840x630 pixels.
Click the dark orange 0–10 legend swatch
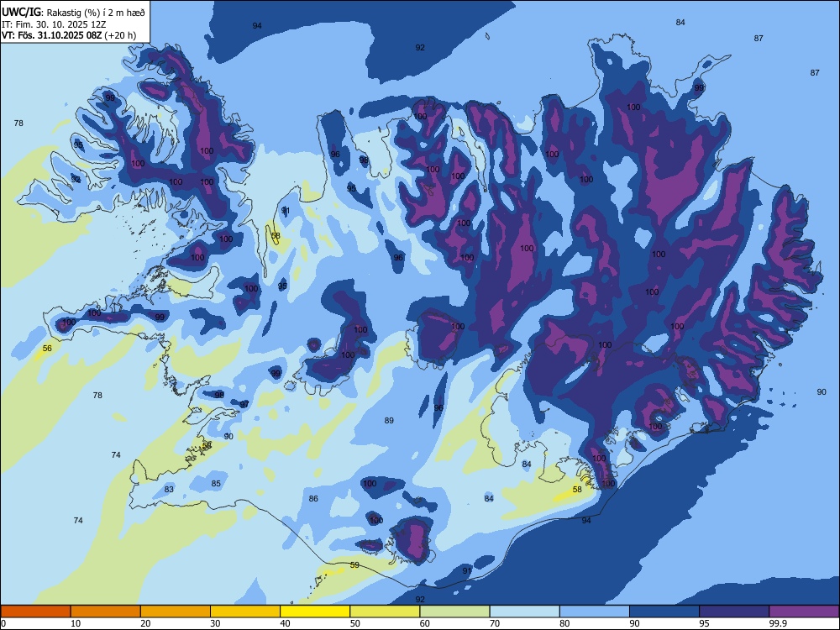(x=35, y=612)
